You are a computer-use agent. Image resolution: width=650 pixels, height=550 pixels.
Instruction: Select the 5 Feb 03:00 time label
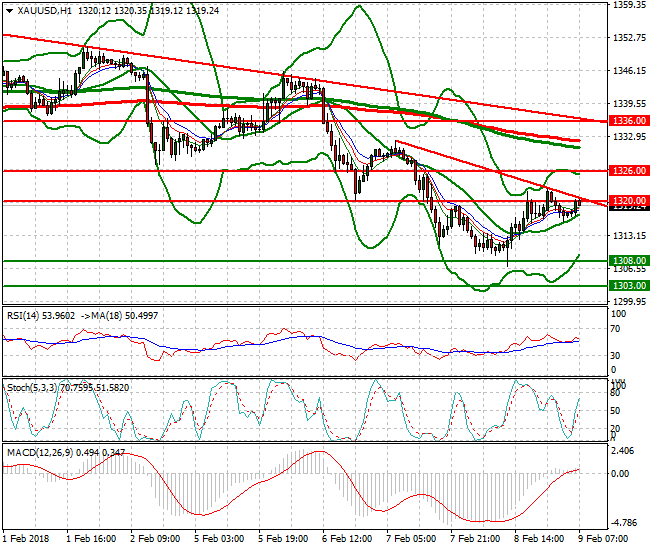[221, 539]
